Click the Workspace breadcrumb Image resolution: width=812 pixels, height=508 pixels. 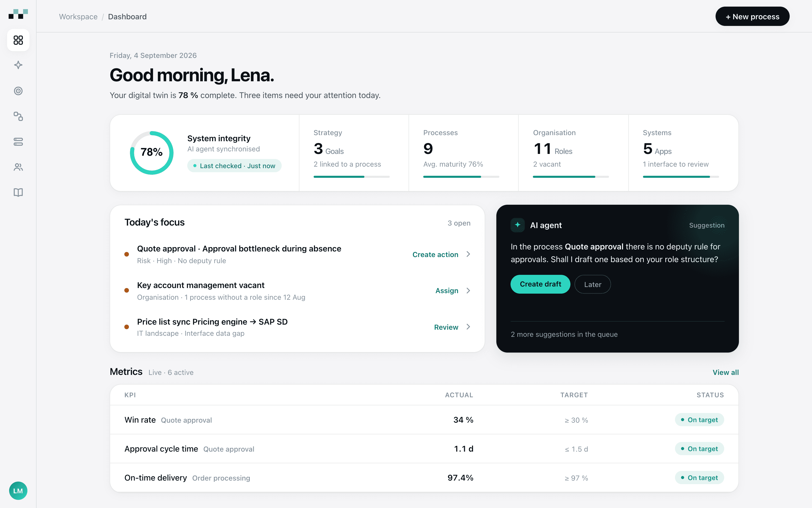point(78,17)
